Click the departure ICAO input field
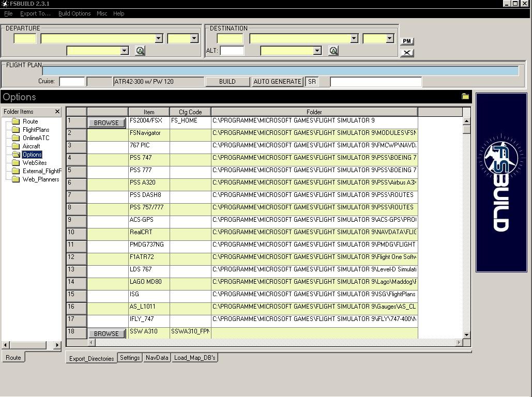Viewport: 532px width, 397px height. [x=25, y=38]
